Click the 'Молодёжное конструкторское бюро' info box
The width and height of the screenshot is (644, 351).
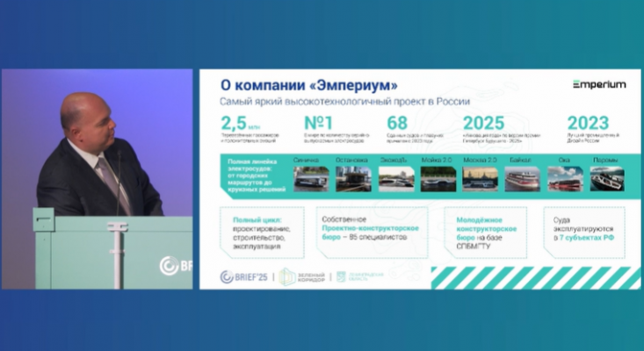486,233
